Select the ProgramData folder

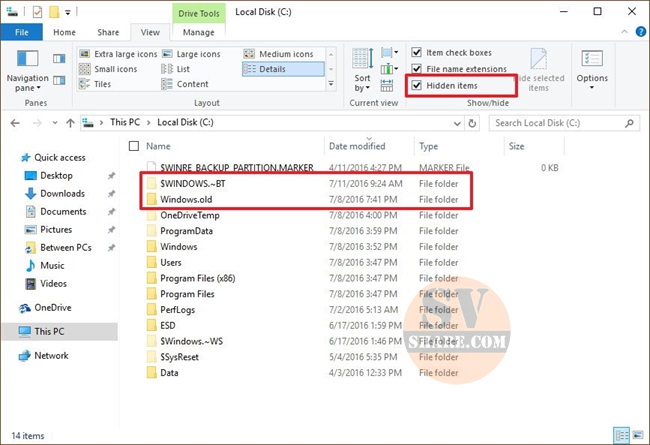click(x=187, y=231)
